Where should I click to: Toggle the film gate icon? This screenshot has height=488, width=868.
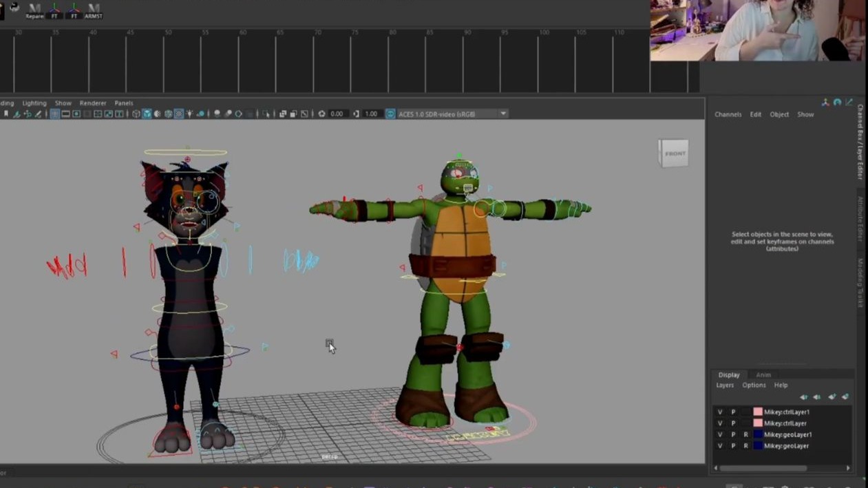coord(65,114)
